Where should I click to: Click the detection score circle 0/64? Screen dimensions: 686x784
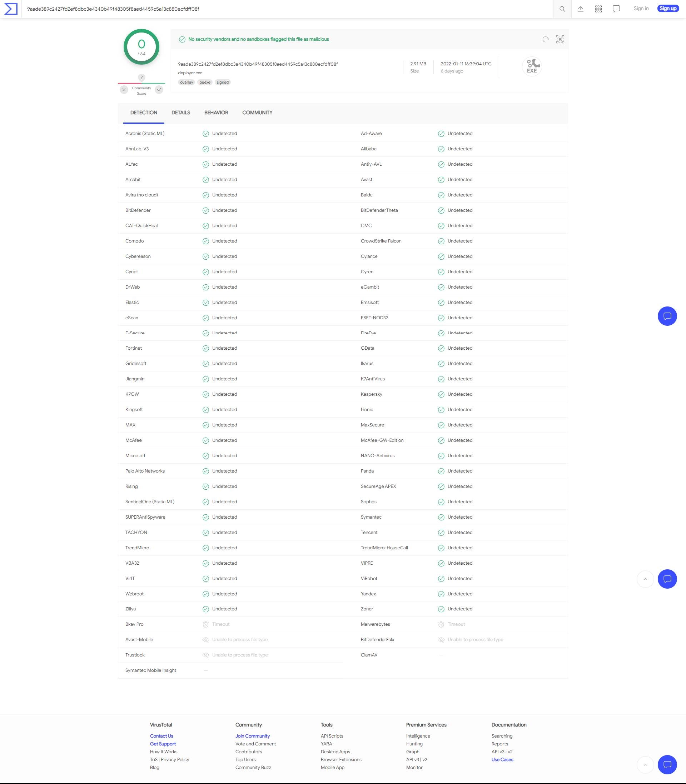pyautogui.click(x=141, y=47)
